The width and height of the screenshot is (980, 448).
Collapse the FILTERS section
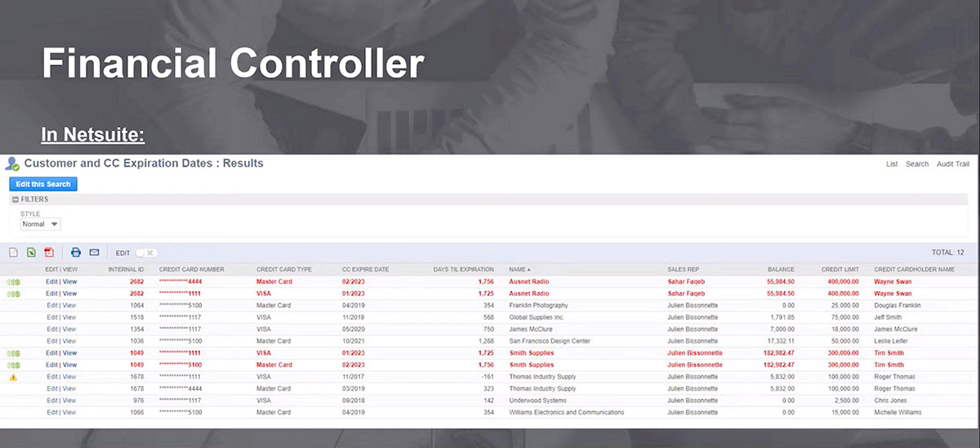(16, 199)
